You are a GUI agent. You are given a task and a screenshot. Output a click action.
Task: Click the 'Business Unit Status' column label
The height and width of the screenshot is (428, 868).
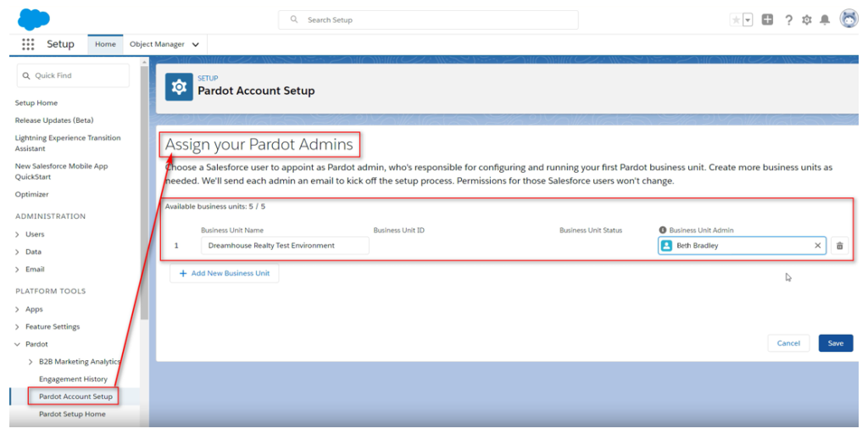(x=591, y=230)
